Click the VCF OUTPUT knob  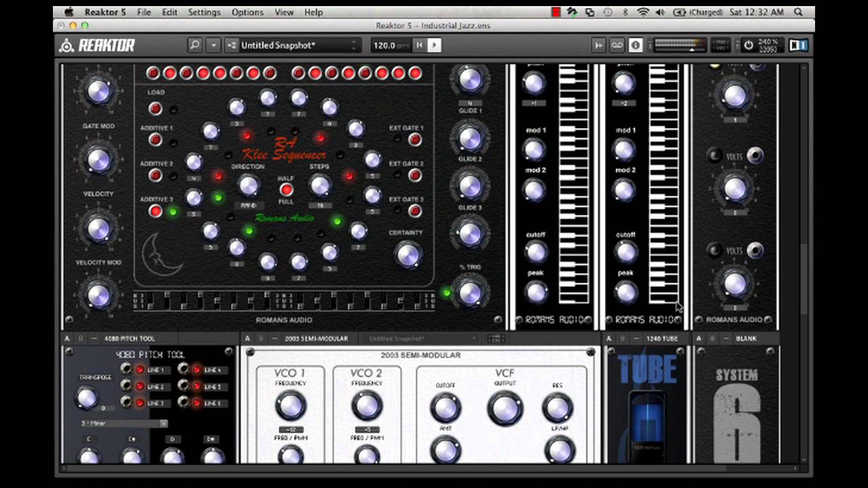point(505,408)
